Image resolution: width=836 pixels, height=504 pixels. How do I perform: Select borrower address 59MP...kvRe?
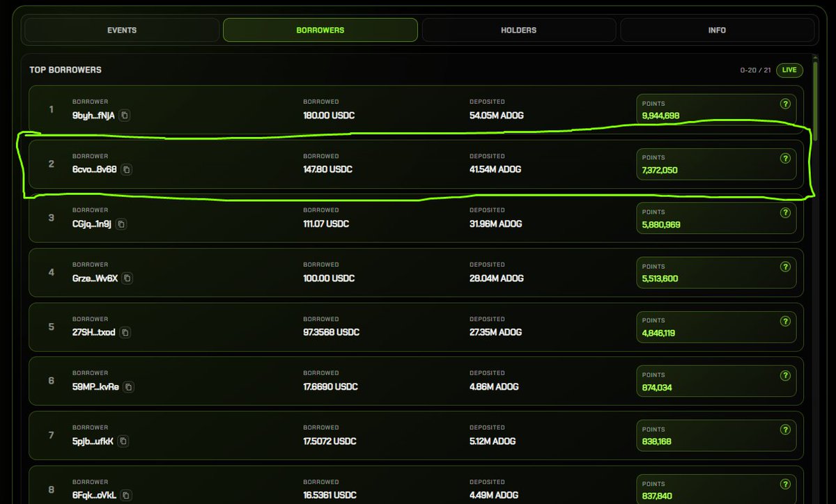click(x=96, y=387)
